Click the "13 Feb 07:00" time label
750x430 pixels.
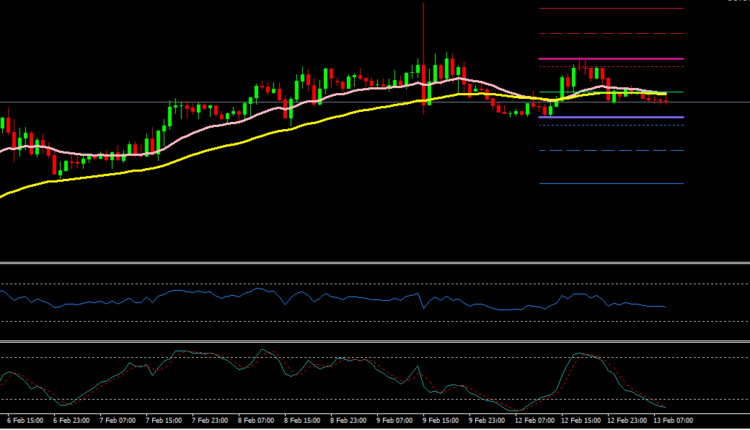(673, 421)
